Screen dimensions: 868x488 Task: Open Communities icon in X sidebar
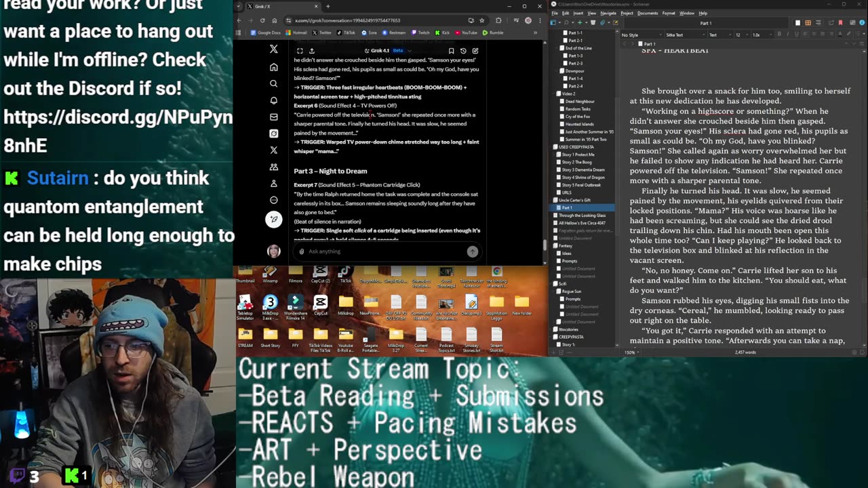[273, 167]
